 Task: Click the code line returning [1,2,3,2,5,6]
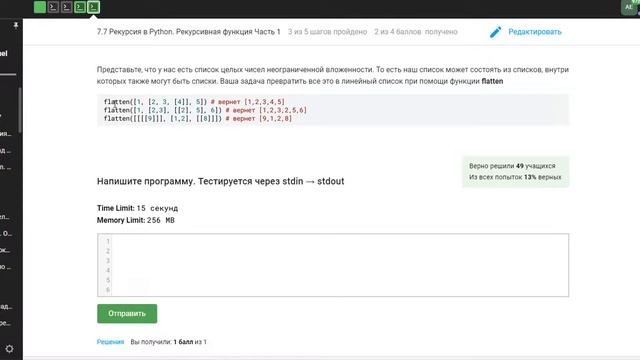(205, 110)
